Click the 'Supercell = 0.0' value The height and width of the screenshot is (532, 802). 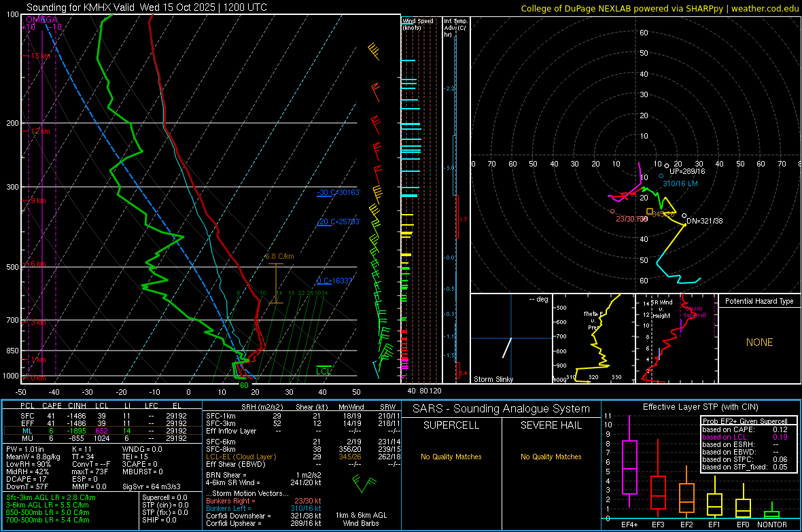(164, 497)
